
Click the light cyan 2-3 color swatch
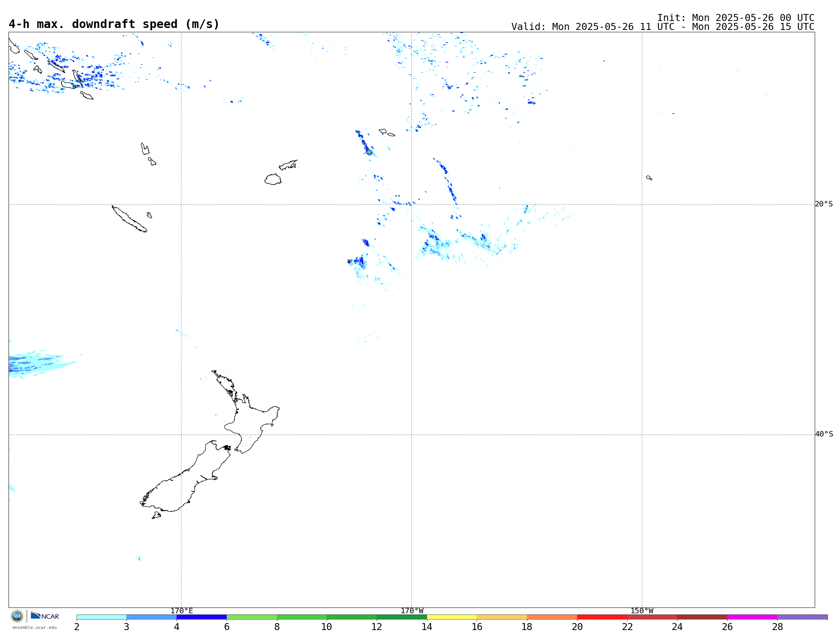[101, 617]
